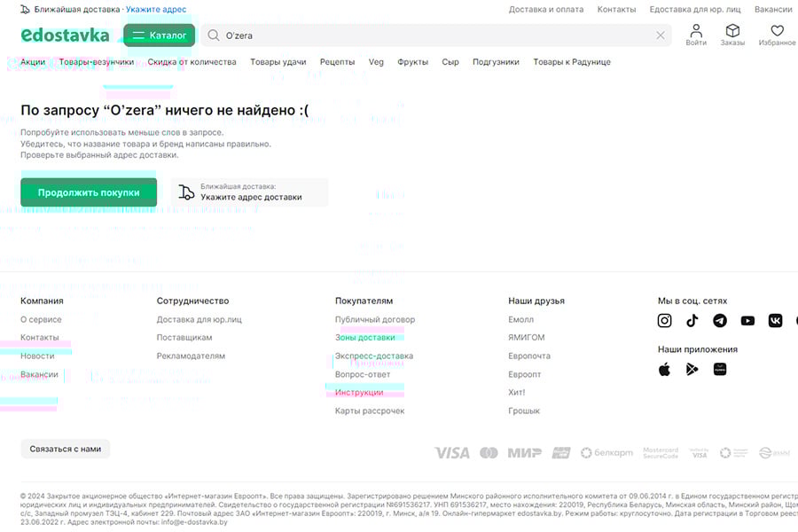
Task: Open Telegram social icon
Action: (x=720, y=320)
